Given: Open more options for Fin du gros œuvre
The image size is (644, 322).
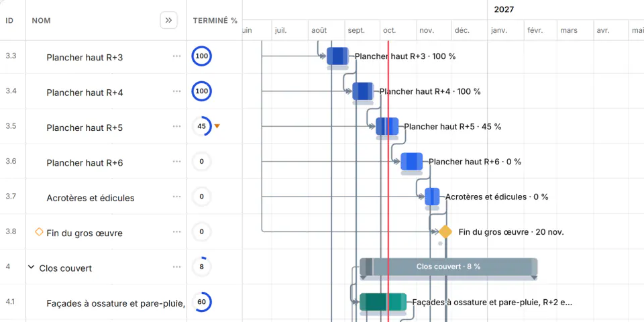Looking at the screenshot, I should pos(176,232).
